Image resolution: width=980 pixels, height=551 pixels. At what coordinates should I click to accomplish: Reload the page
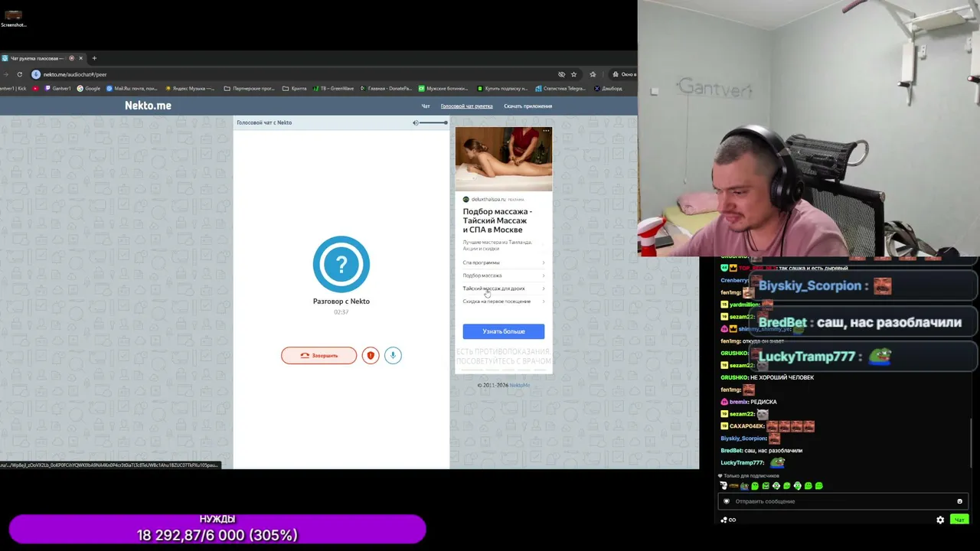[x=19, y=74]
